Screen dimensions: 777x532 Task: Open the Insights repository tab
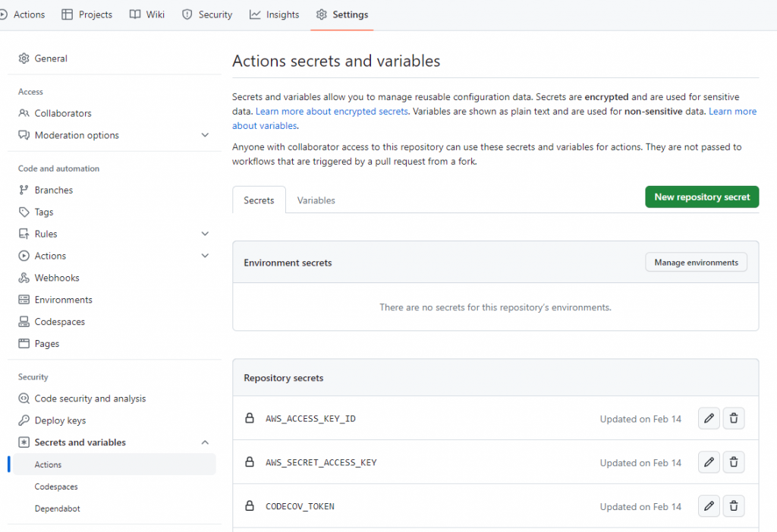tap(275, 14)
